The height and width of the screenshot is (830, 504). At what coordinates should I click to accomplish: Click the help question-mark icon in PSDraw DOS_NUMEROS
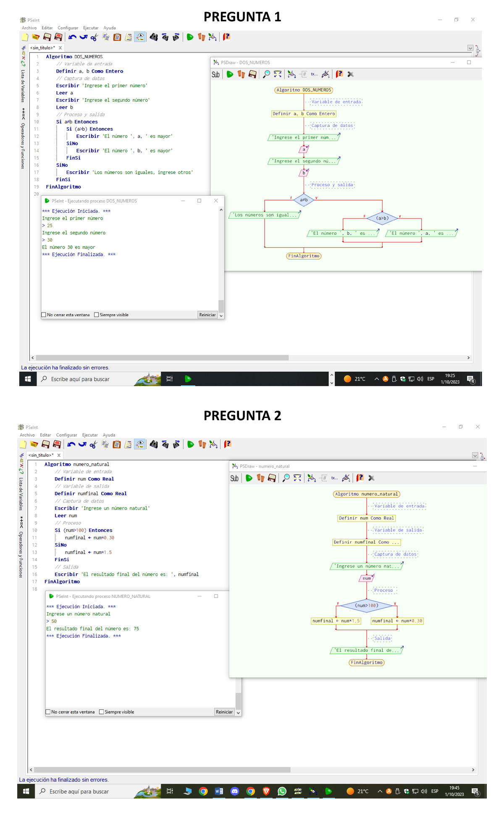pos(339,74)
